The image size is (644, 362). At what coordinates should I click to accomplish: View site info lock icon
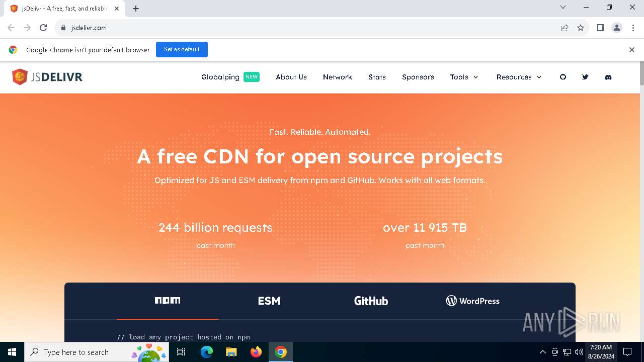63,28
